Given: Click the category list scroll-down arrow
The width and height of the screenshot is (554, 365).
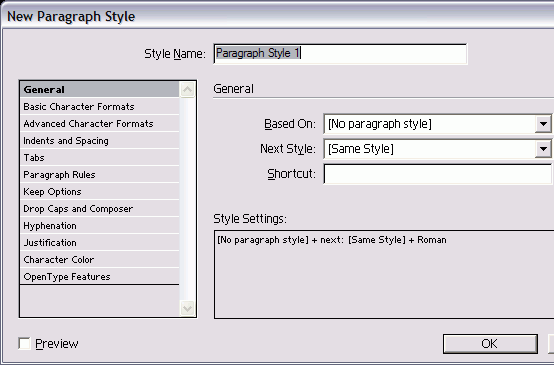Looking at the screenshot, I should (187, 308).
